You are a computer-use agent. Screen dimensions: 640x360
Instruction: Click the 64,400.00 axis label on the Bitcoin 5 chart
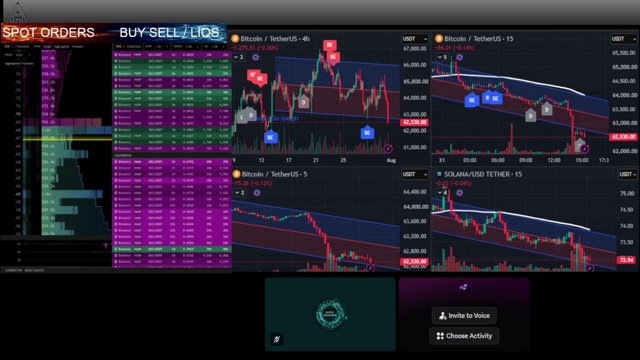[416, 192]
